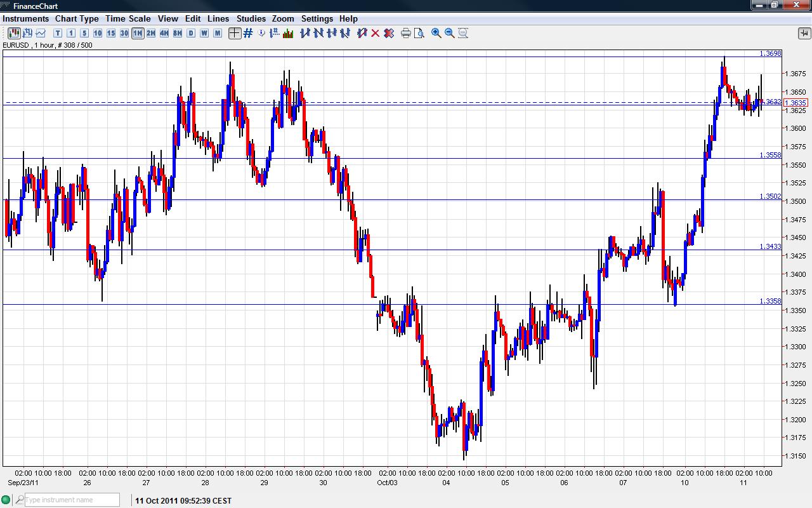
Task: Select the 5 minute time scale
Action: 84,33
